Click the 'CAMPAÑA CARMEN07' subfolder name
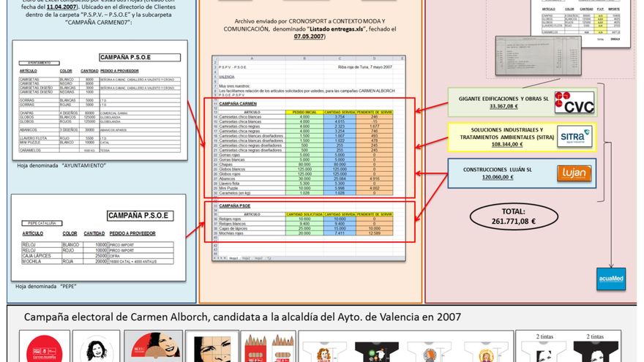The width and height of the screenshot is (644, 362). click(x=99, y=22)
